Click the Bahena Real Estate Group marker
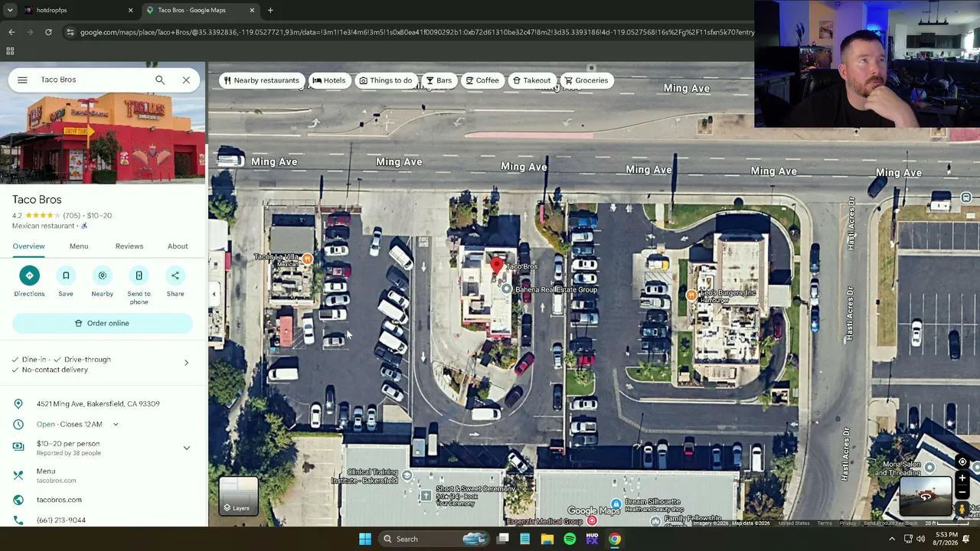980x551 pixels. click(x=506, y=289)
